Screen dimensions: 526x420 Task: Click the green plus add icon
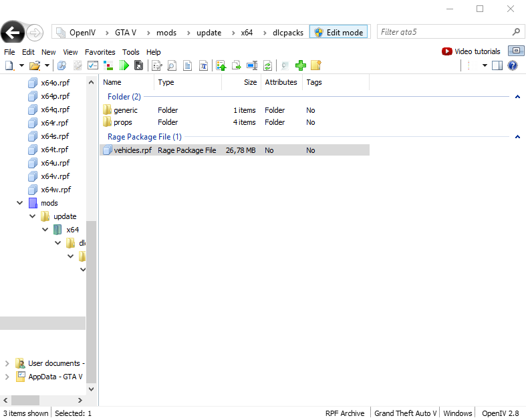pos(301,65)
